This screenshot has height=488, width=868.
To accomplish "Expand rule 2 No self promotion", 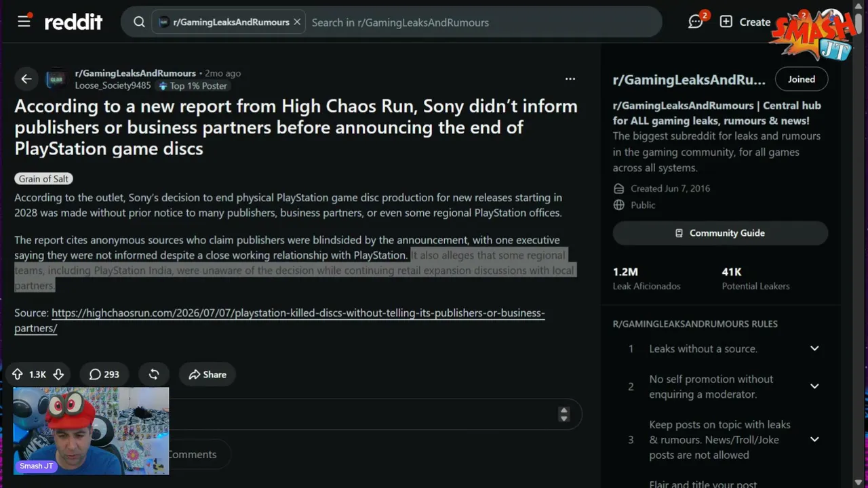I will [x=814, y=386].
